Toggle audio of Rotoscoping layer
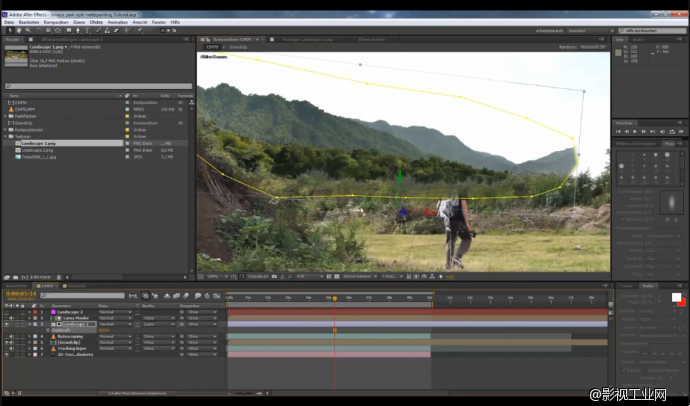The image size is (690, 406). pyautogui.click(x=11, y=337)
